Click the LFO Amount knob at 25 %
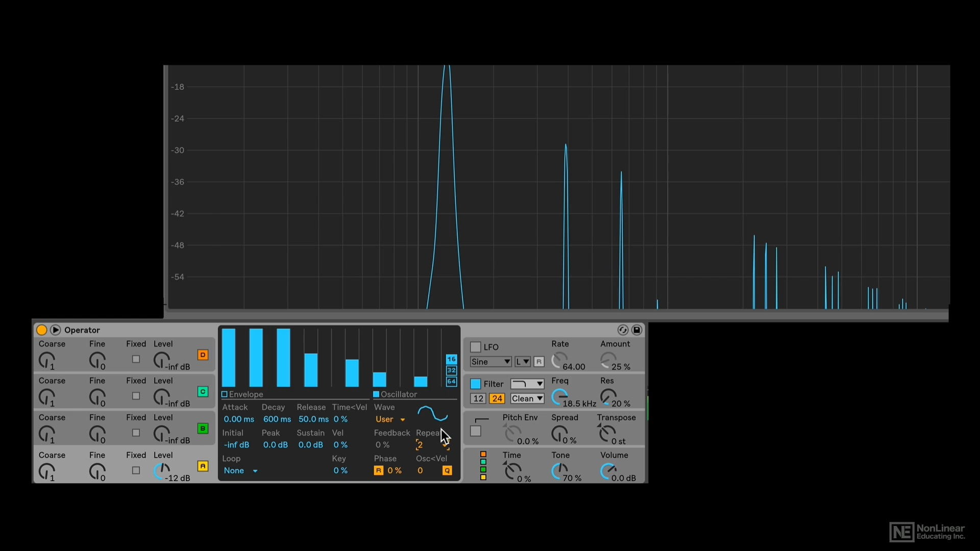980x551 pixels. (x=608, y=360)
